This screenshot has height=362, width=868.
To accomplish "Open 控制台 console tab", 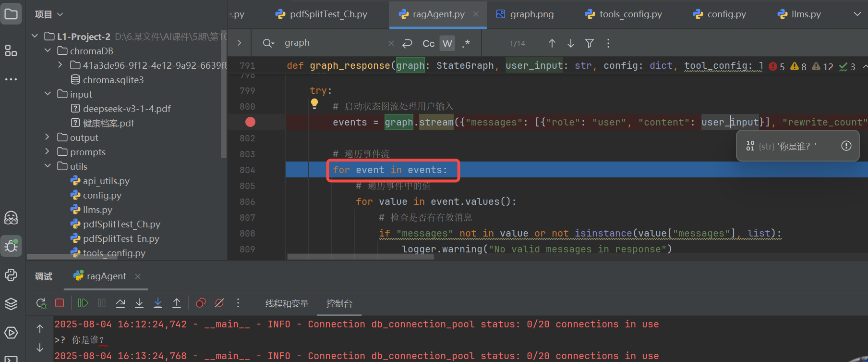I will (339, 303).
